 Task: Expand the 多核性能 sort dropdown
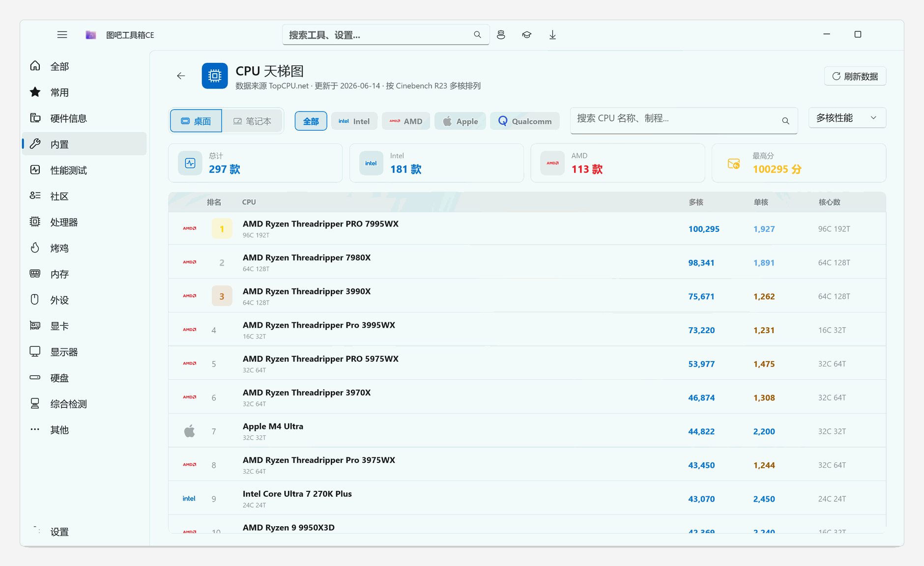click(847, 118)
